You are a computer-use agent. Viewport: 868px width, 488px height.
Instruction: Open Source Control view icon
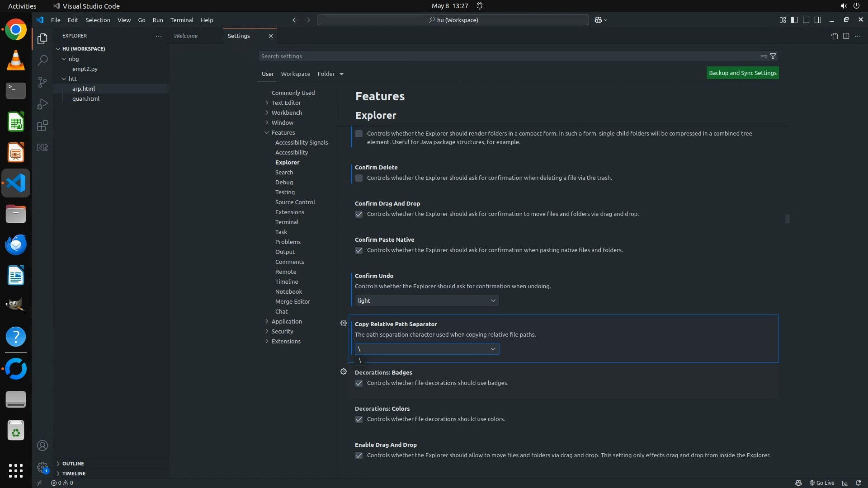(x=42, y=82)
